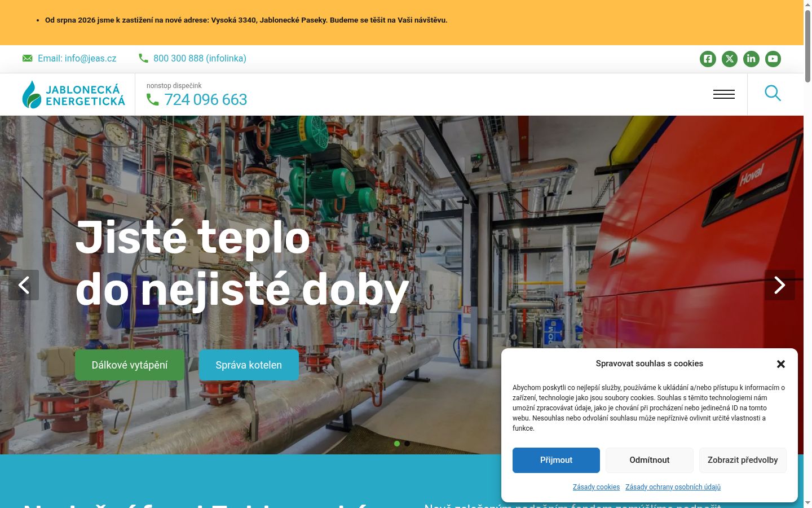Open the Facebook social icon
Image resolution: width=812 pixels, height=508 pixels.
708,59
